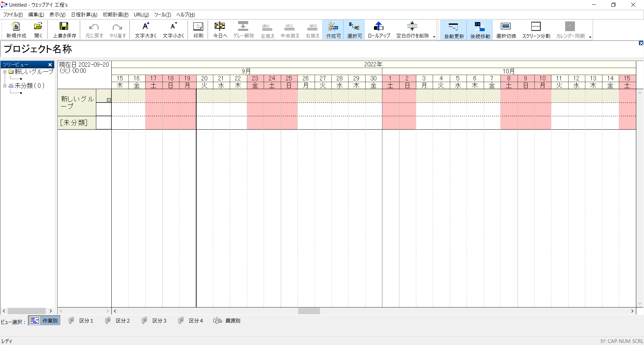This screenshot has width=644, height=345.
Task: Click the スクリーン分割 split screen icon
Action: (536, 30)
